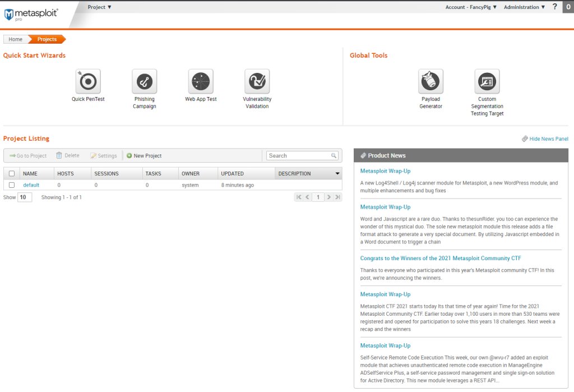Viewport: 574px width, 392px height.
Task: Click the '8 minutes ago' cell
Action: click(x=237, y=185)
